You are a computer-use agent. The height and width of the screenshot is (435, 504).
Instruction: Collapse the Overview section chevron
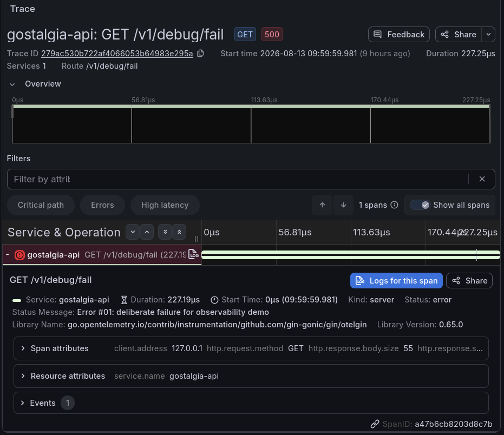[x=12, y=84]
